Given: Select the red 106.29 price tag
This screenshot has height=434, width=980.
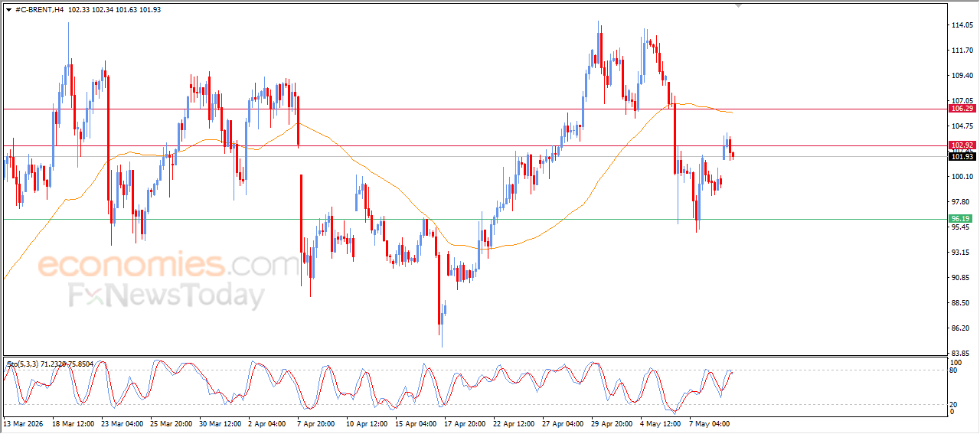Looking at the screenshot, I should coord(962,109).
